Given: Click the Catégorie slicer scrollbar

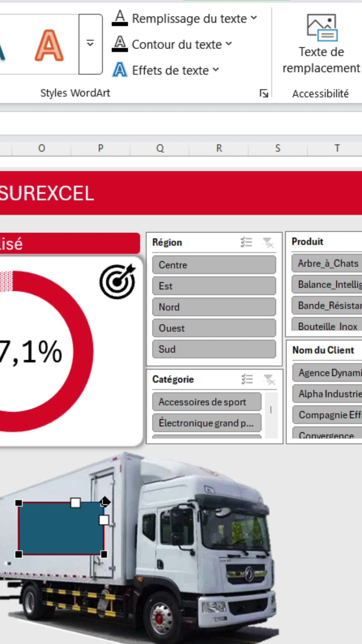Looking at the screenshot, I should point(271,416).
